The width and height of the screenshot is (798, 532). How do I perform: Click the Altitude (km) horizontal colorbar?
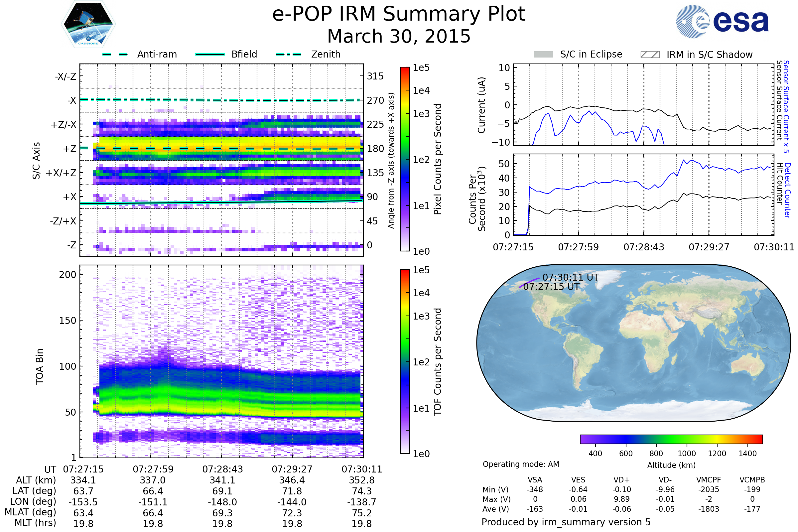pyautogui.click(x=671, y=439)
